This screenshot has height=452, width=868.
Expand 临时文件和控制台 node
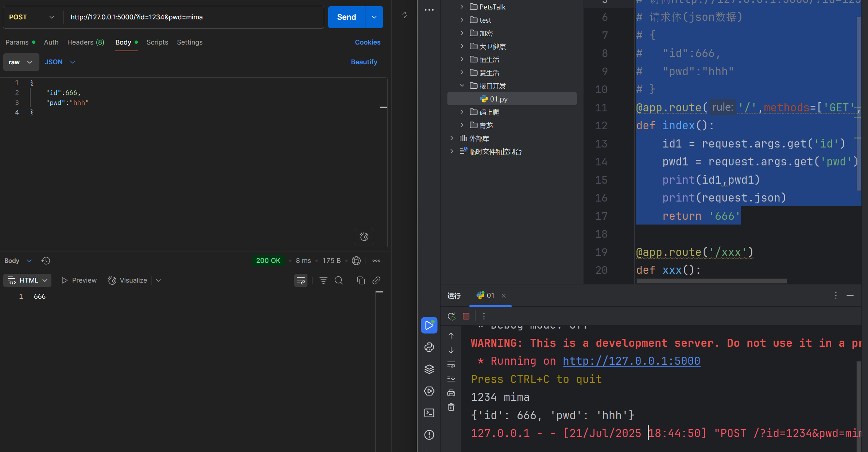point(452,151)
